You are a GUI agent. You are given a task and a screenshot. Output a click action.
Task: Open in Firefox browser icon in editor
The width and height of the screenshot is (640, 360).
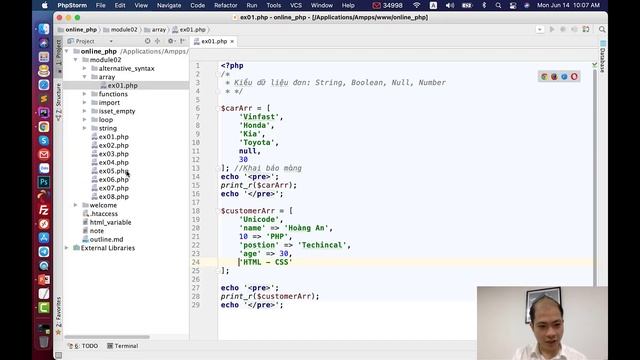[554, 77]
